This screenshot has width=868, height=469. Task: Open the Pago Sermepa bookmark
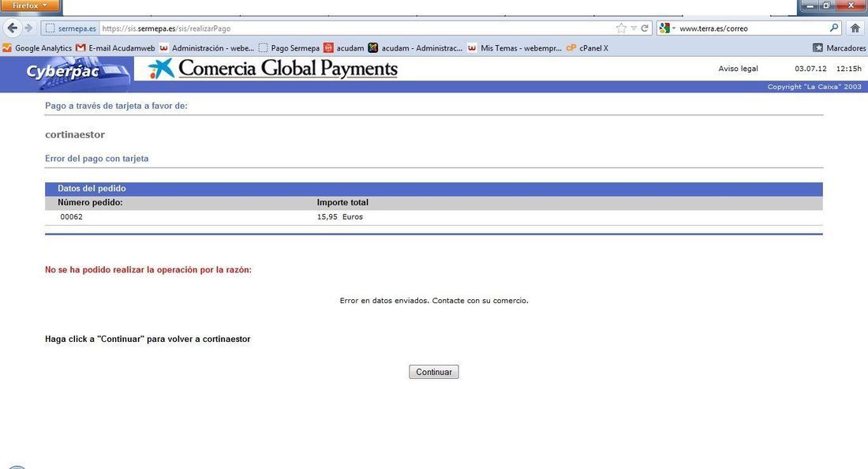point(289,48)
